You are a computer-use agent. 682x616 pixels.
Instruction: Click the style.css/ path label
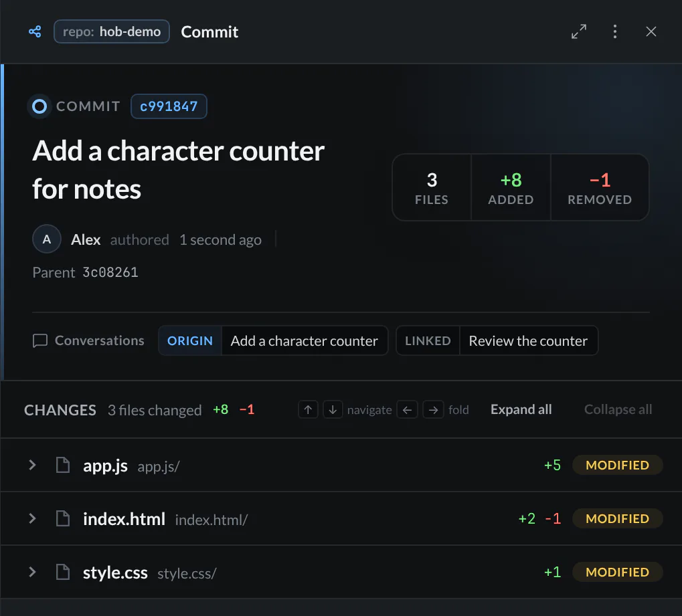[187, 574]
